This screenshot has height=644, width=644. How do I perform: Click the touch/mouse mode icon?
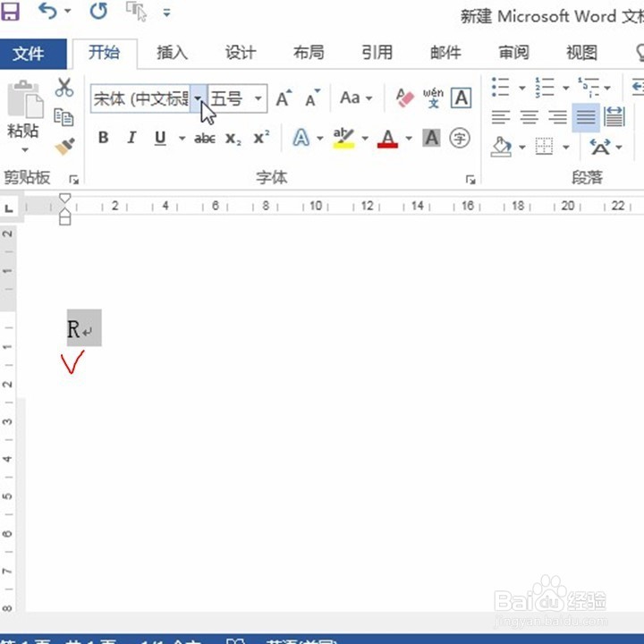(136, 11)
